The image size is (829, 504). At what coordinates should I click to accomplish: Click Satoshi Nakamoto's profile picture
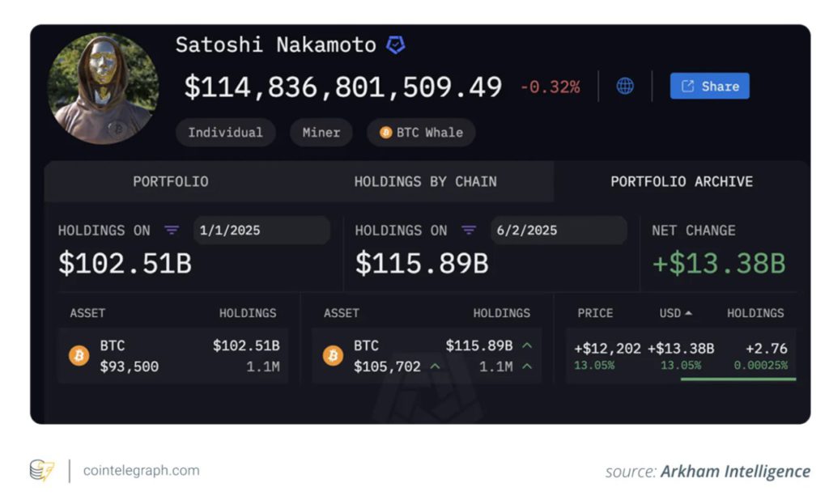pyautogui.click(x=103, y=89)
